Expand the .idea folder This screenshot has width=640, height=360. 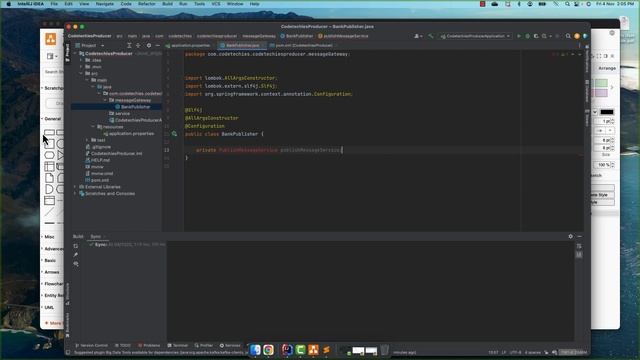coord(81,60)
